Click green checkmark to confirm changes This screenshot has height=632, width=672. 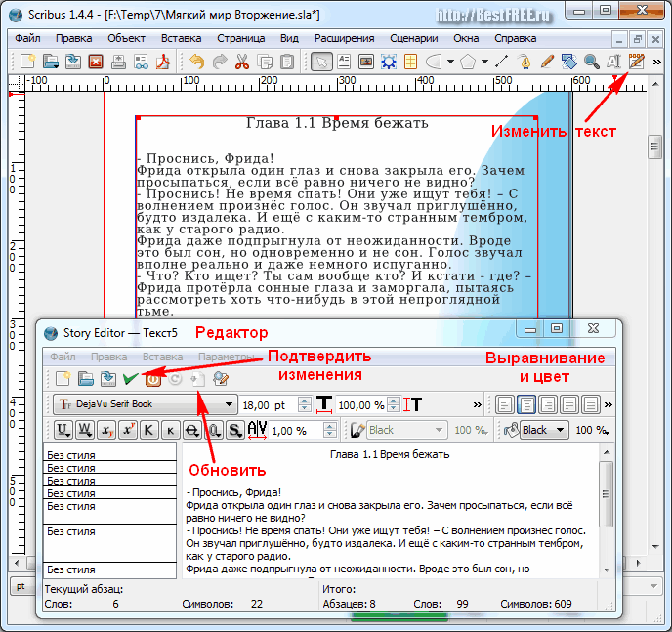click(130, 379)
